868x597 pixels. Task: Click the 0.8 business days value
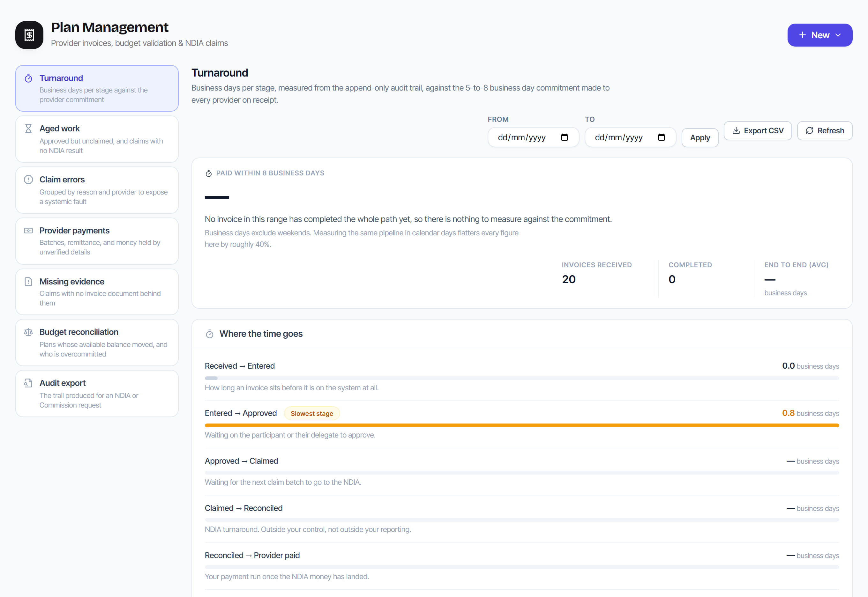(810, 413)
